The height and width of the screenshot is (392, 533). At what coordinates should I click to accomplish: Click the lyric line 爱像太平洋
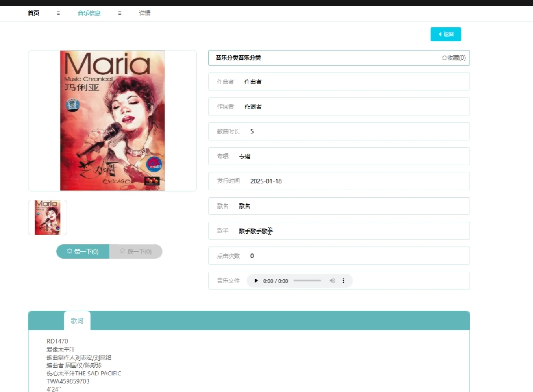61,349
